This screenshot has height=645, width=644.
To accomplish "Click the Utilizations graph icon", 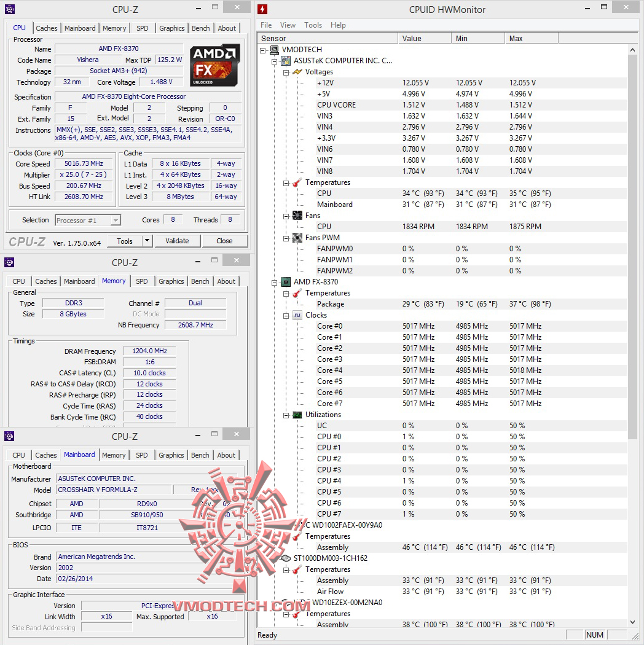I will [x=297, y=415].
